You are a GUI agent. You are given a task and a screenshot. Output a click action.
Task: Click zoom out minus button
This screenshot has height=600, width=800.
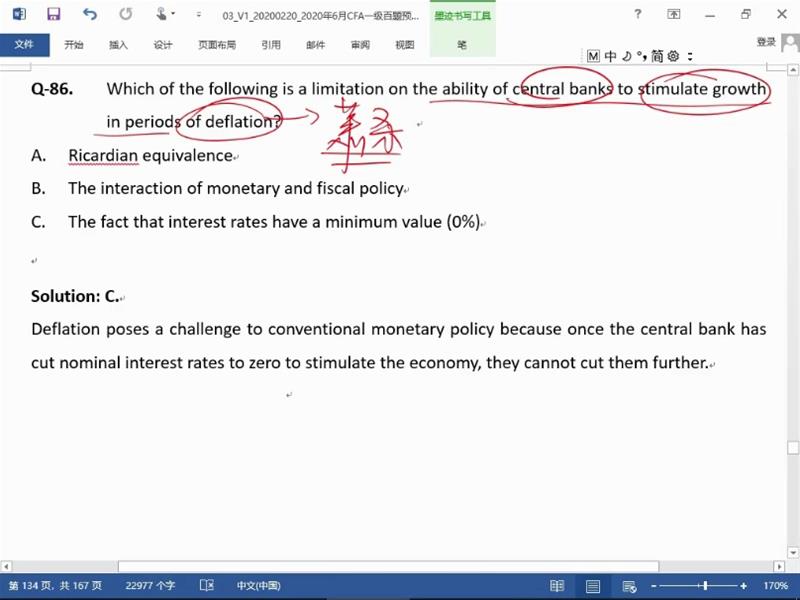654,586
